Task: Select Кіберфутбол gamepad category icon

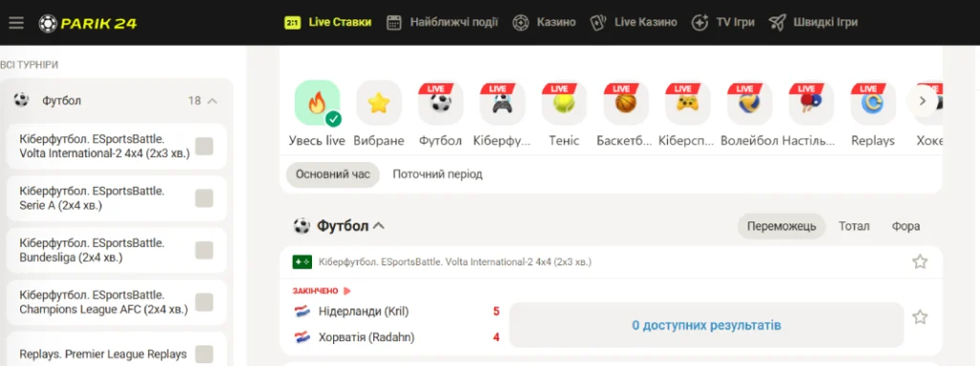Action: (x=502, y=103)
